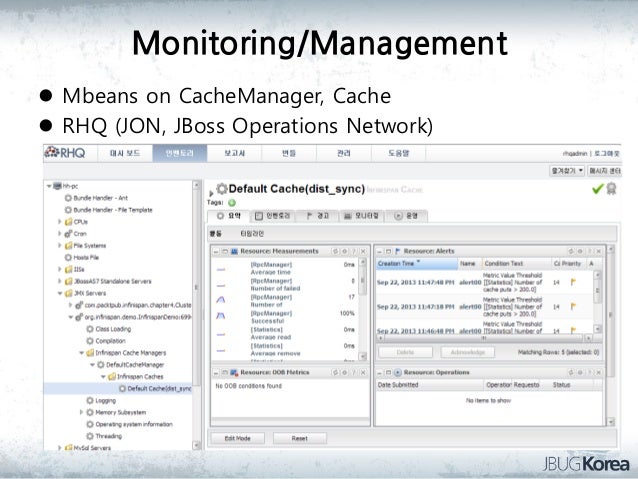Close the Resource: Alerts portlet
The image size is (638, 479).
(599, 252)
